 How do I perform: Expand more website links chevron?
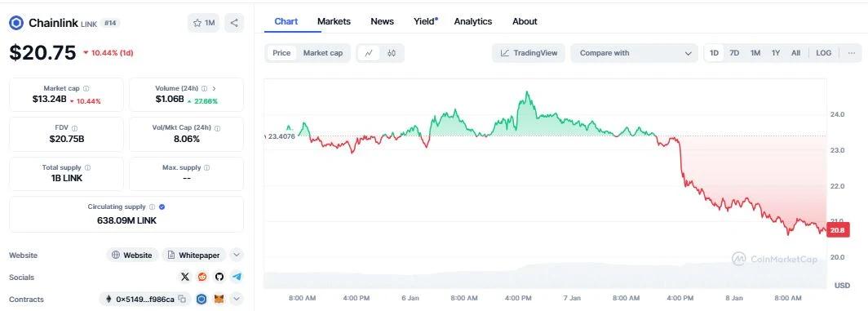tap(237, 255)
